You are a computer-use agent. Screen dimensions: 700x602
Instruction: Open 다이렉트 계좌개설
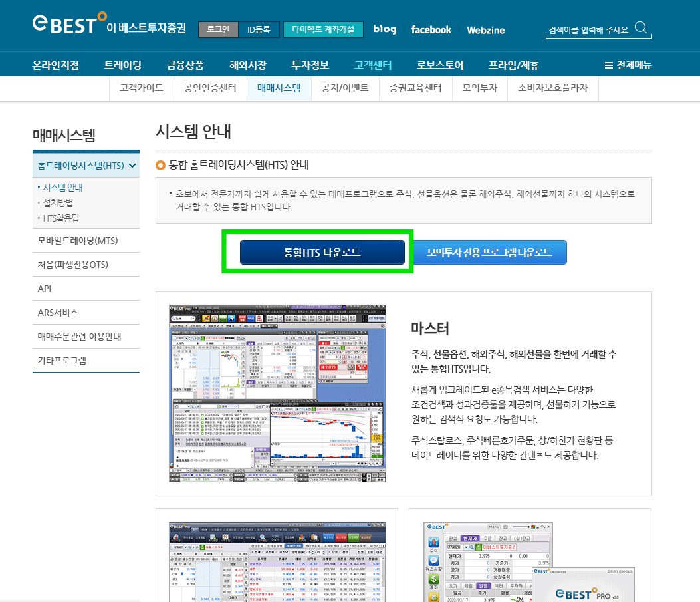(x=323, y=29)
